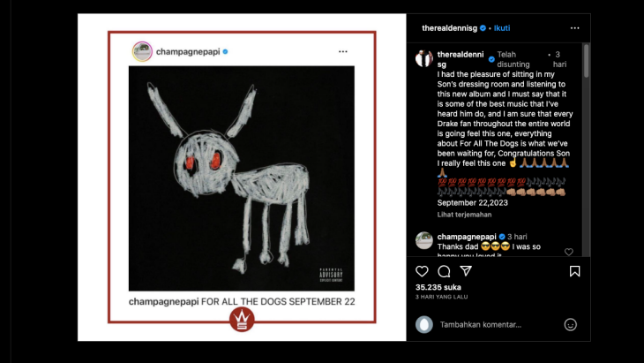View the list of 35.235 suka likes
The width and height of the screenshot is (644, 363).
coord(438,287)
